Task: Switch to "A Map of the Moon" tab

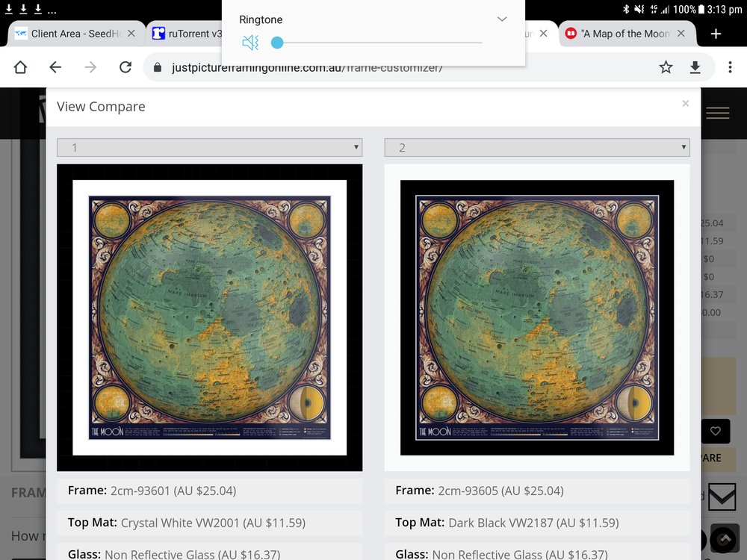Action: (618, 34)
